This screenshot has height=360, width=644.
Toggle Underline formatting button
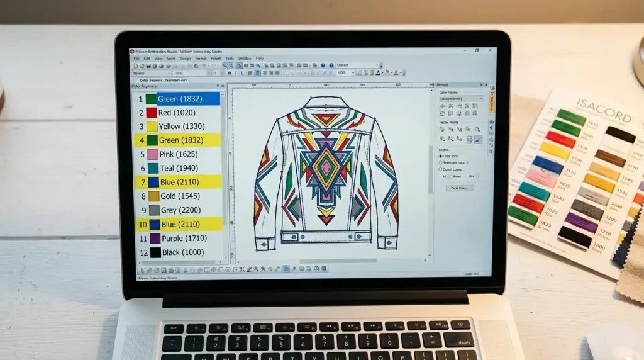tap(242, 73)
